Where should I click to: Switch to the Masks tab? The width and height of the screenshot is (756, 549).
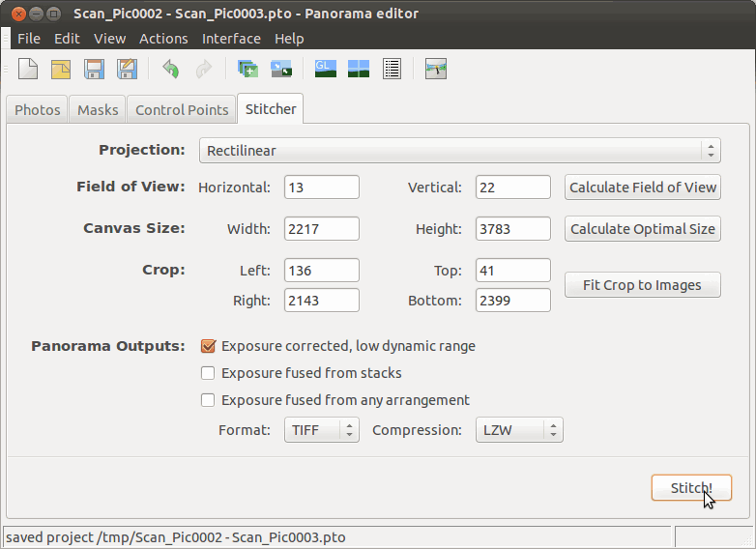pyautogui.click(x=98, y=110)
